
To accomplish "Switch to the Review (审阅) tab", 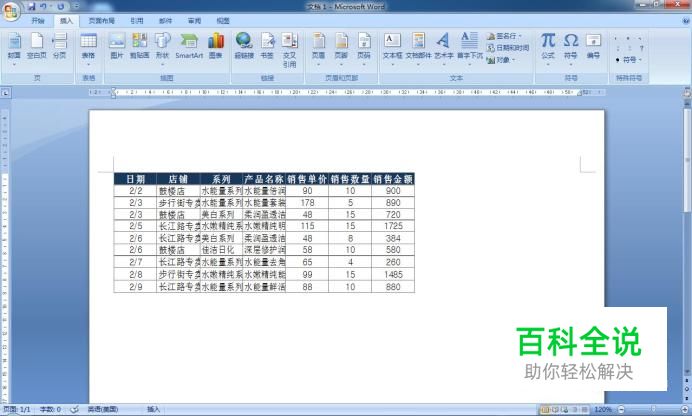I will point(195,21).
